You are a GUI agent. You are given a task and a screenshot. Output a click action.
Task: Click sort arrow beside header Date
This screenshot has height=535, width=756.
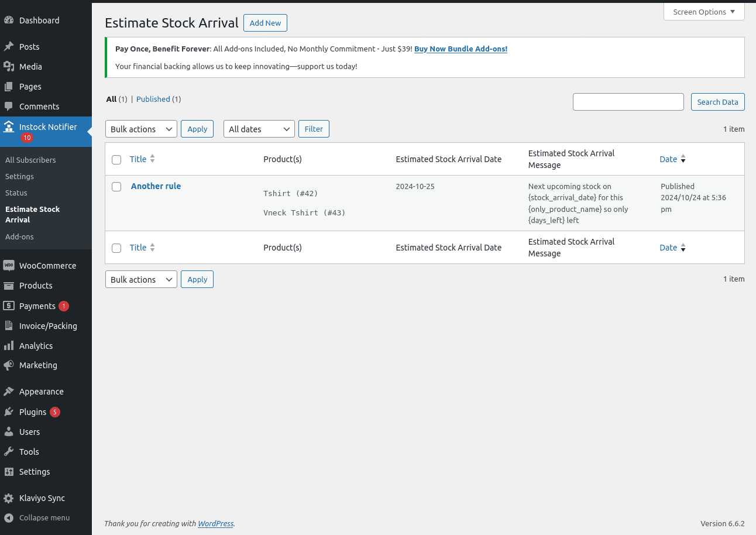click(683, 159)
